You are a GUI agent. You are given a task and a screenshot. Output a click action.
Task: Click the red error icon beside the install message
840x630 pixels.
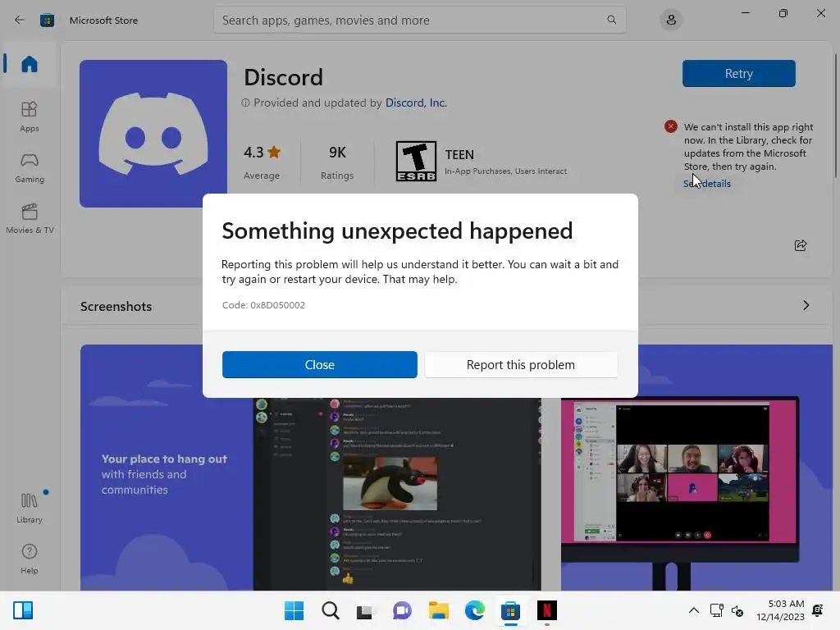tap(670, 126)
